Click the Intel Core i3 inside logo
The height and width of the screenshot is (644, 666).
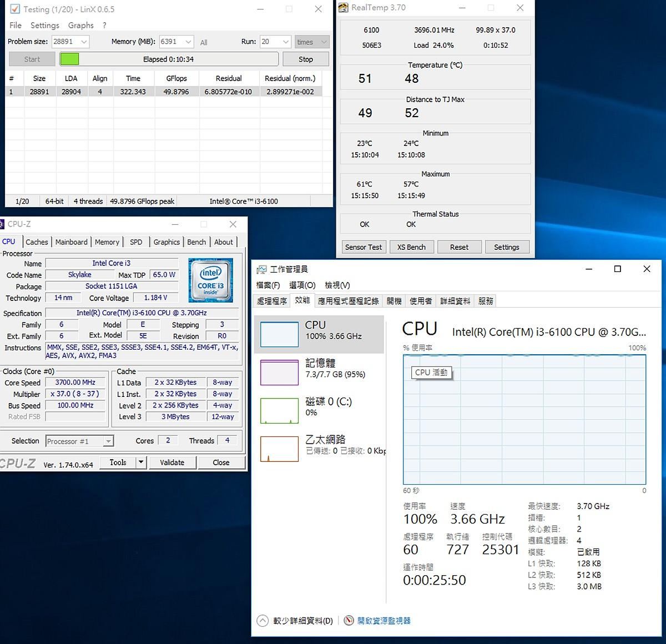coord(211,280)
